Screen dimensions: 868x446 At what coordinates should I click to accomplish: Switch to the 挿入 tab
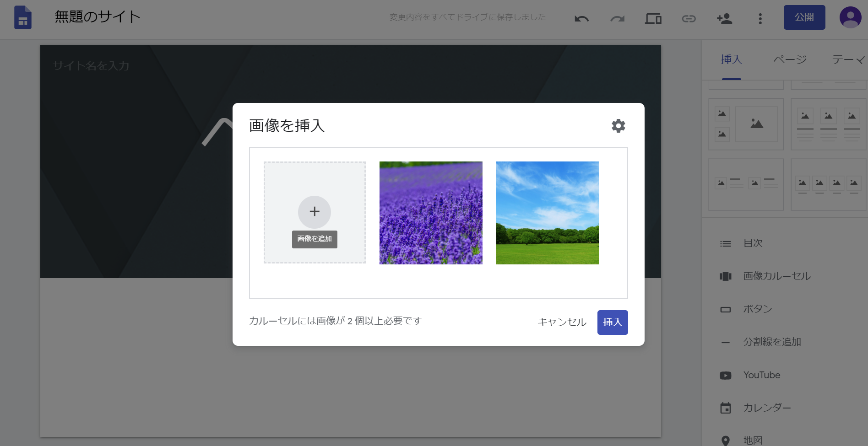731,59
